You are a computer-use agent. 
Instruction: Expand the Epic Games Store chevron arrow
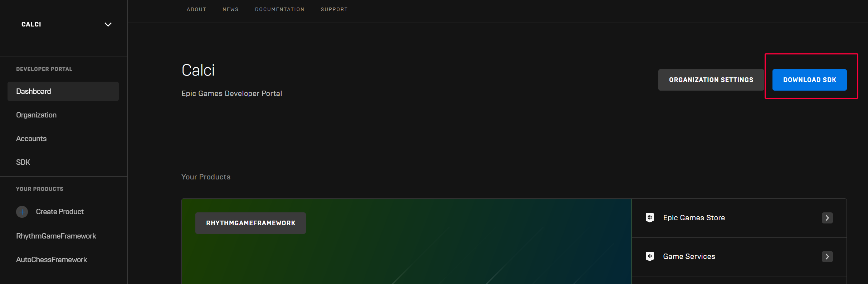tap(827, 218)
